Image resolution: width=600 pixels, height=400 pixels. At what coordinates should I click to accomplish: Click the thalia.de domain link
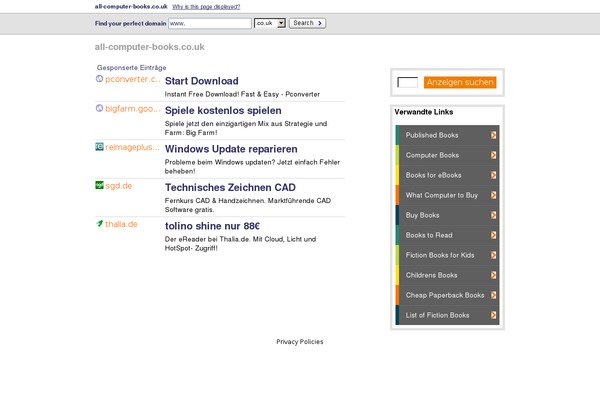pyautogui.click(x=121, y=224)
